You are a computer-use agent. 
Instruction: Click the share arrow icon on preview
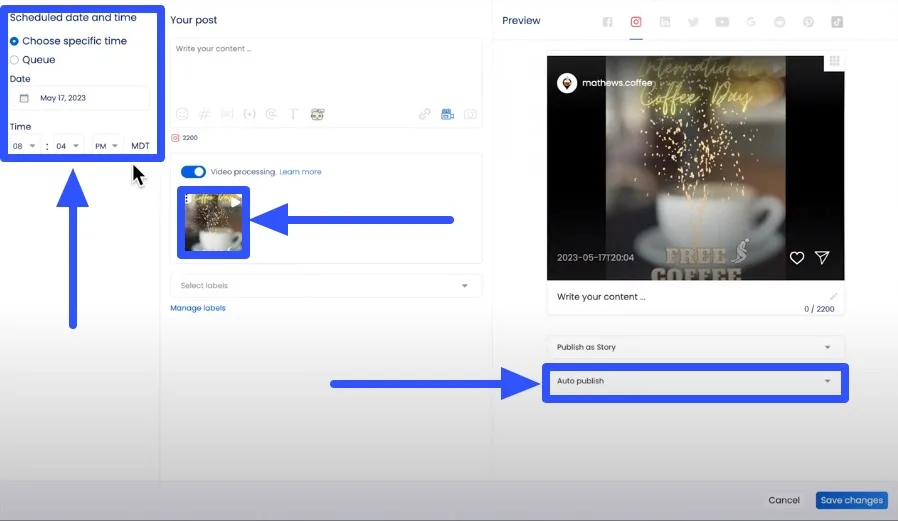point(822,258)
